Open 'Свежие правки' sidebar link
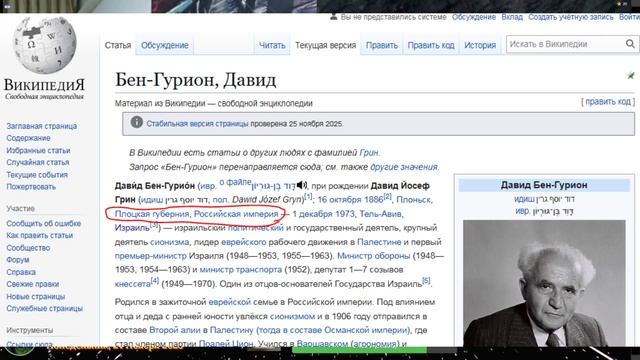The height and width of the screenshot is (360, 640). [x=33, y=284]
